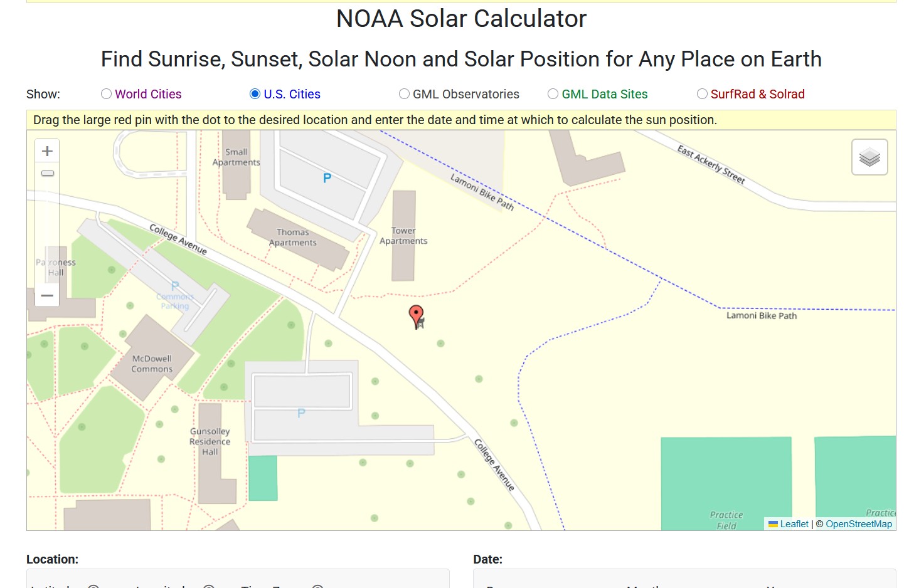Select the World Cities radio button

[x=107, y=94]
